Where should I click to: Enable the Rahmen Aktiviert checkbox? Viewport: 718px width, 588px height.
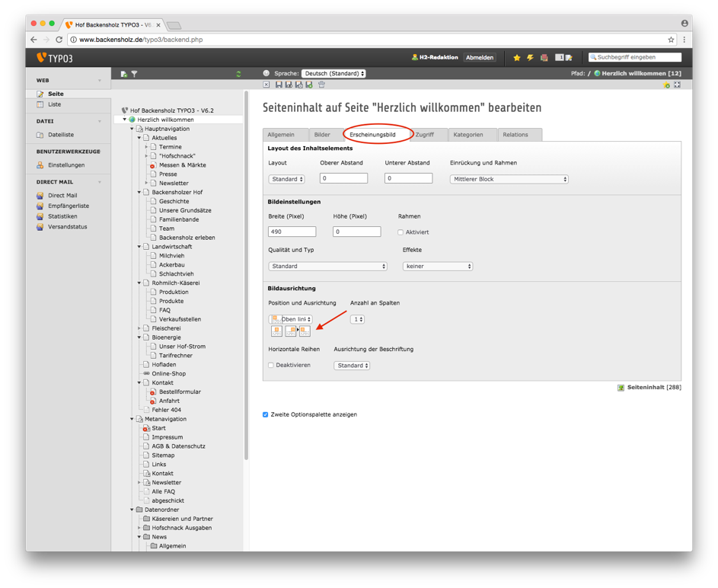click(x=400, y=232)
